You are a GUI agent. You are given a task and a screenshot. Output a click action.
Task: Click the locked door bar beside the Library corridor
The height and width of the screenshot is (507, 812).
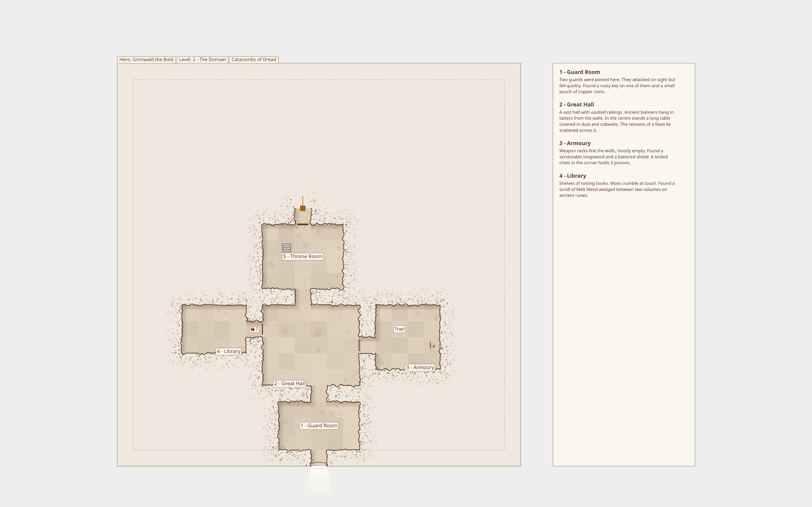(262, 329)
